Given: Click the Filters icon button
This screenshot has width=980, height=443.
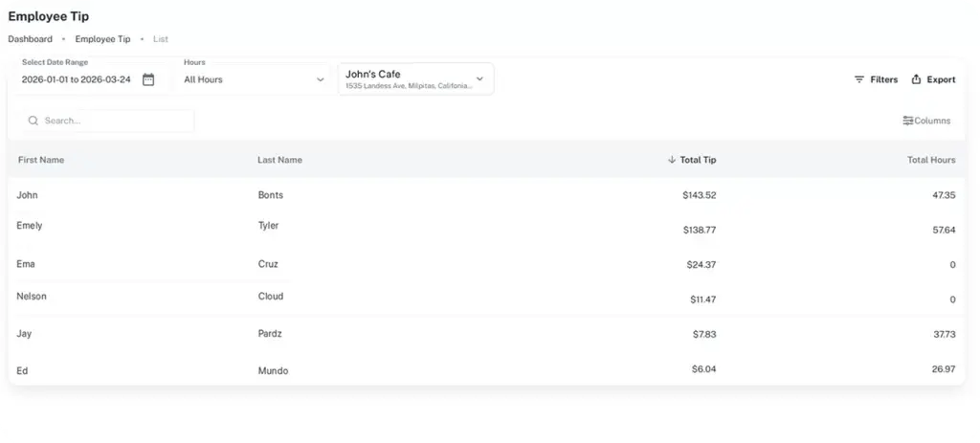Looking at the screenshot, I should 876,79.
